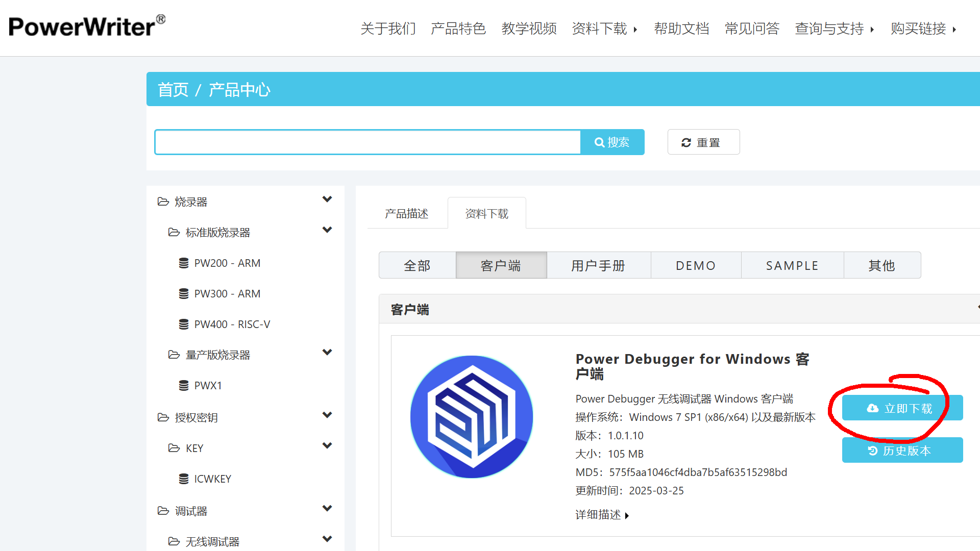Open the 教学视频 menu item
Image resolution: width=980 pixels, height=551 pixels.
coord(528,29)
